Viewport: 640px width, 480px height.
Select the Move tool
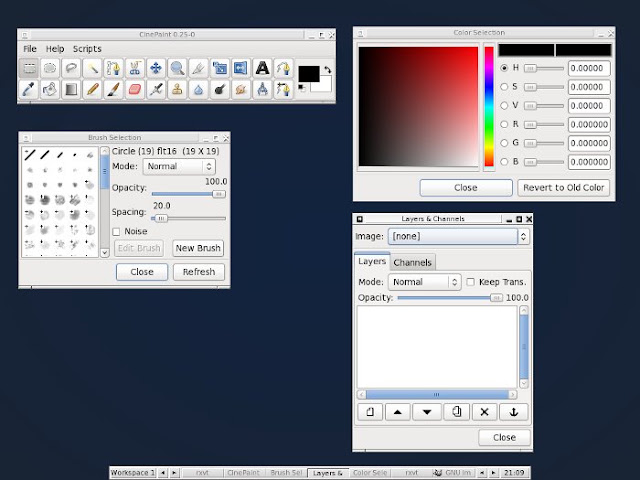coord(156,68)
